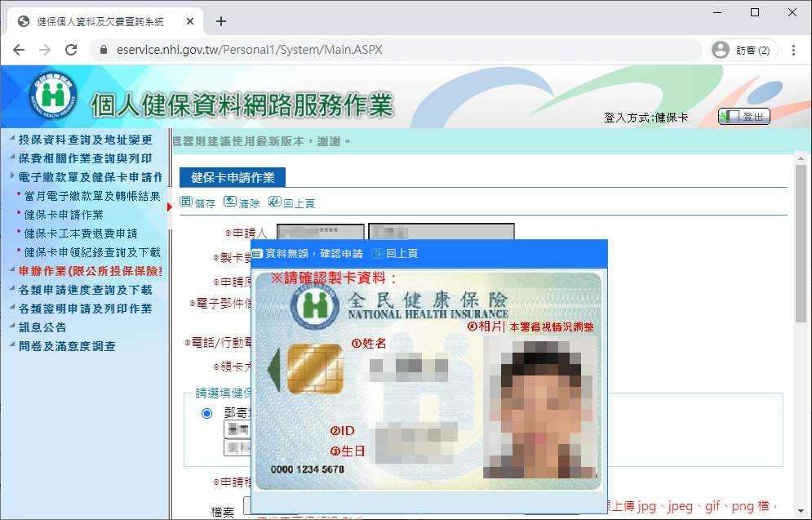Reload the page with refresh icon

click(71, 50)
